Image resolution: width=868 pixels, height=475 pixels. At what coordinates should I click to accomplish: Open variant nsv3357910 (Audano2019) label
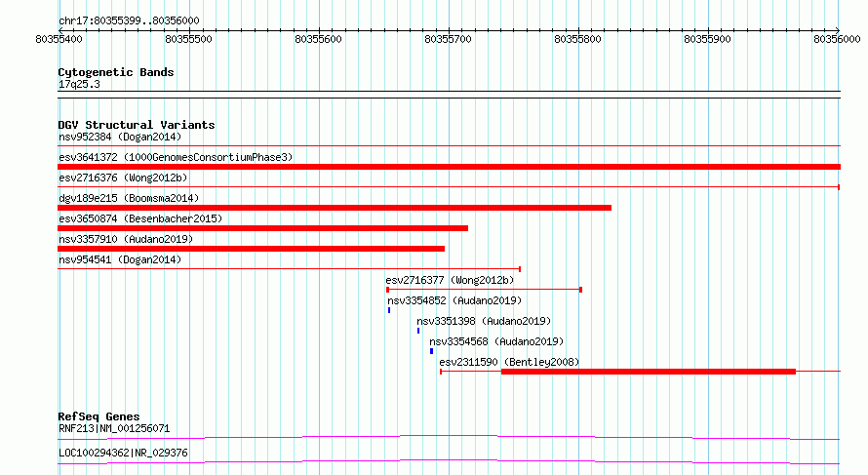[x=126, y=239]
